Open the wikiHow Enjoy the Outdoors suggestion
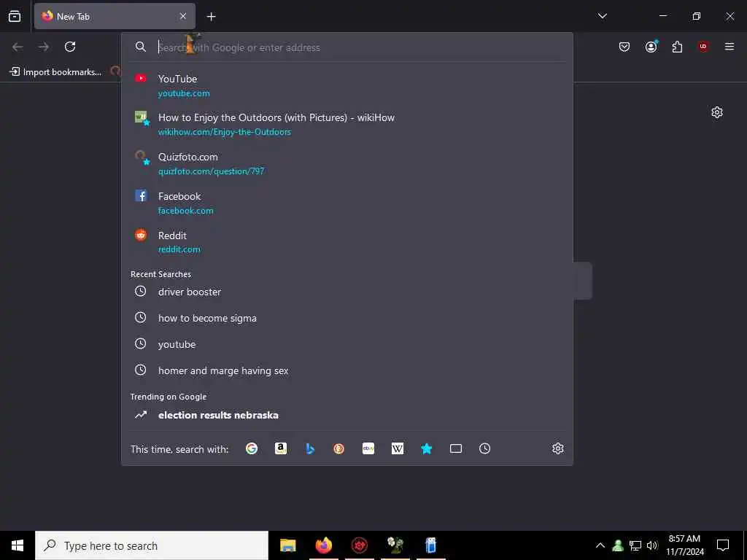Screen dimensions: 747x560 [x=347, y=124]
